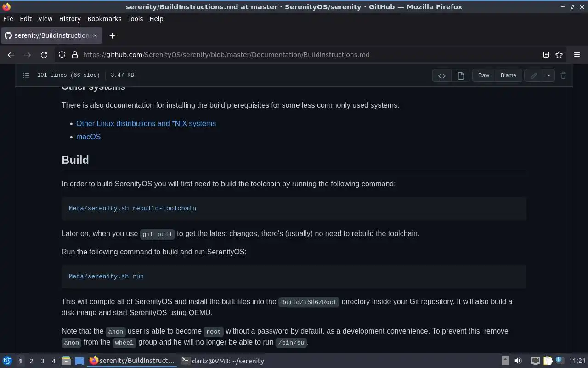Screen dimensions: 588x368
Task: Click the 'root' inline code
Action: point(214,331)
